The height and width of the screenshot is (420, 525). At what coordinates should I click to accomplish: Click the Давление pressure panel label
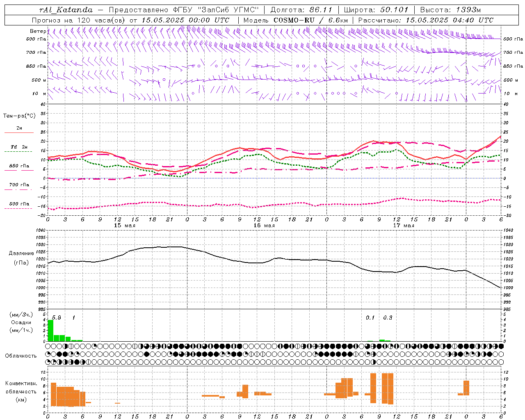21,253
